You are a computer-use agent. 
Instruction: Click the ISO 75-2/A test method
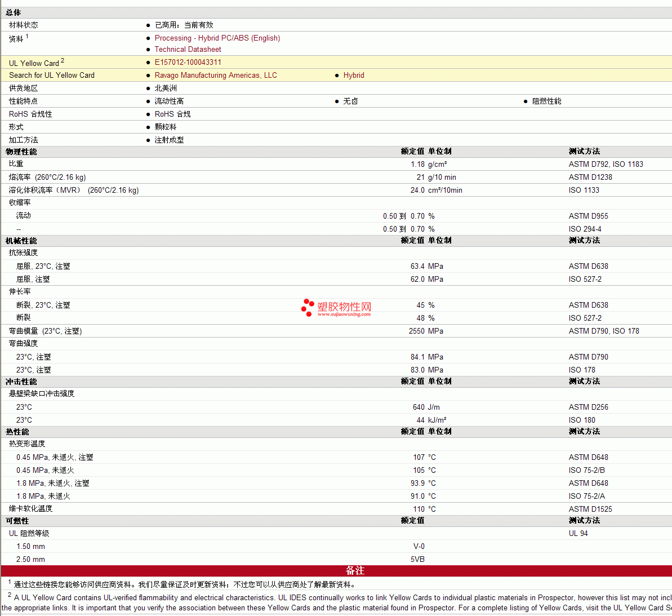coord(587,496)
